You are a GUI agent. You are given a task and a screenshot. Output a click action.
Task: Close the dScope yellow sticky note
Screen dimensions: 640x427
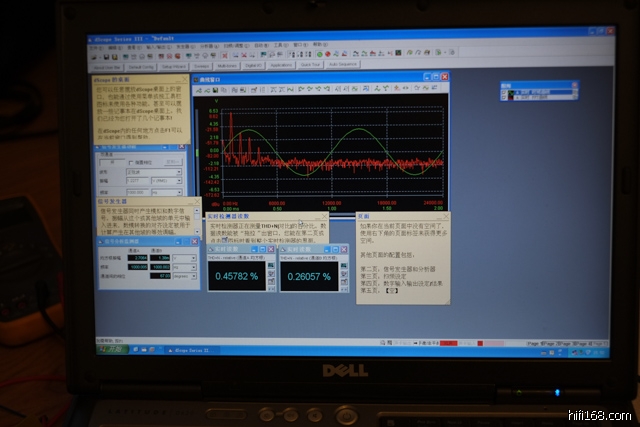(x=184, y=77)
